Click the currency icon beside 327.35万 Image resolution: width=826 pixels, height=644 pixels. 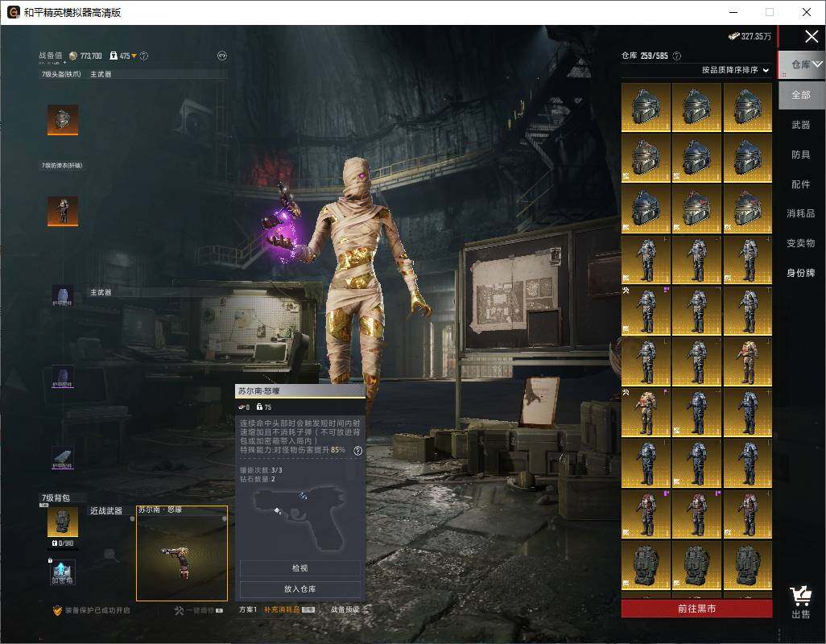(733, 36)
